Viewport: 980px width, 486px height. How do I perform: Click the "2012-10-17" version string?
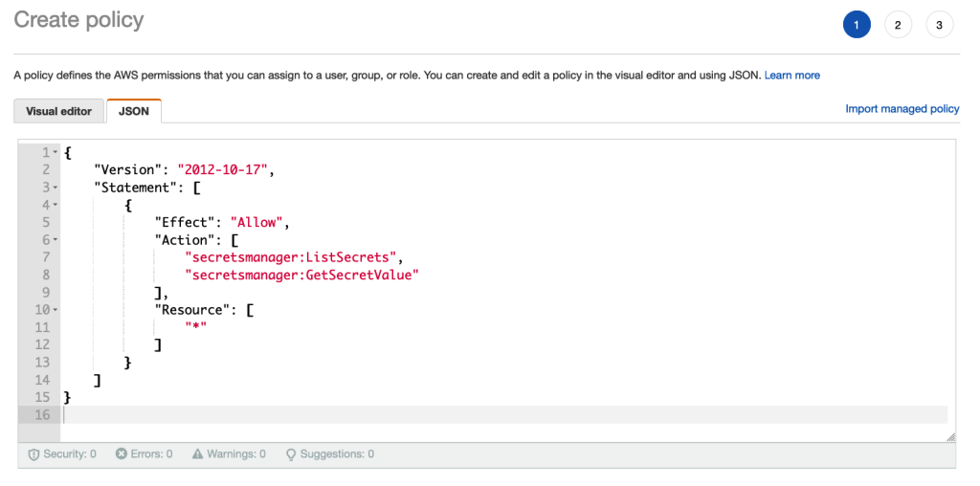(223, 170)
